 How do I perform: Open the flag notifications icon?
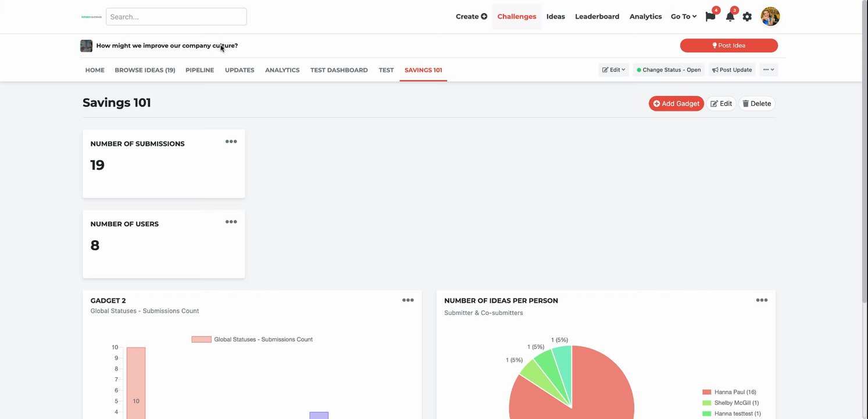click(x=710, y=16)
